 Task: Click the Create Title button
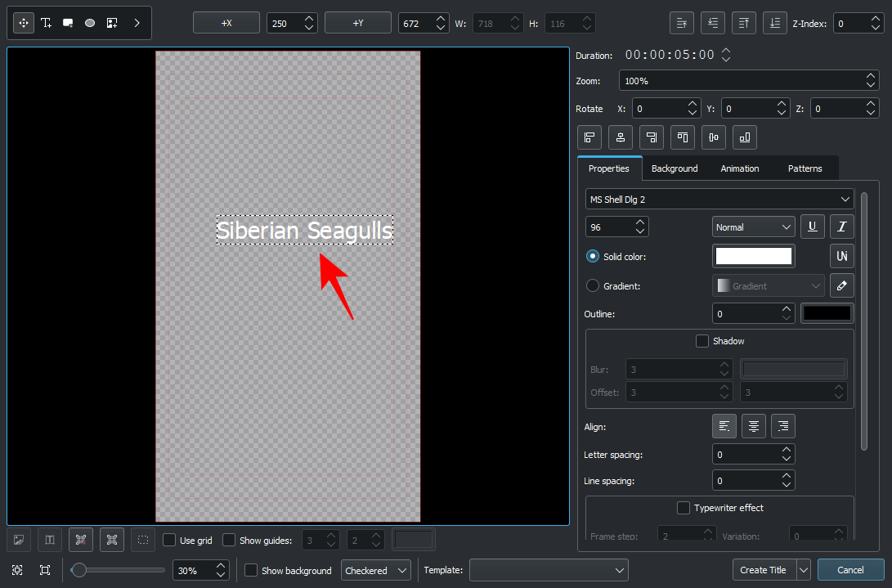pyautogui.click(x=763, y=570)
